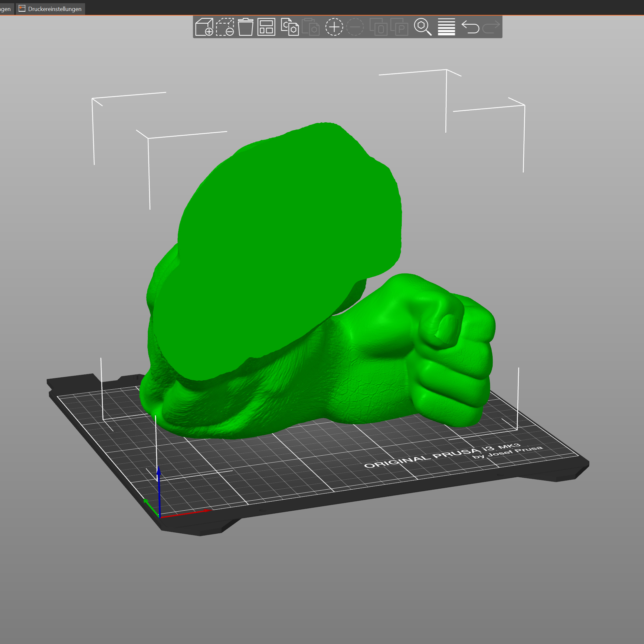This screenshot has height=644, width=644.
Task: Arrange objects using the layout icon
Action: [266, 27]
